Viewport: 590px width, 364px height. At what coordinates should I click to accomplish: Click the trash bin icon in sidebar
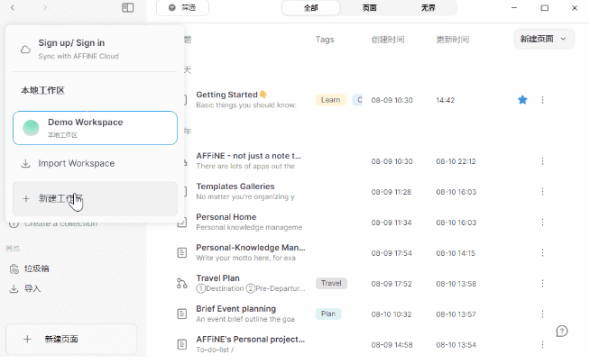tap(14, 269)
